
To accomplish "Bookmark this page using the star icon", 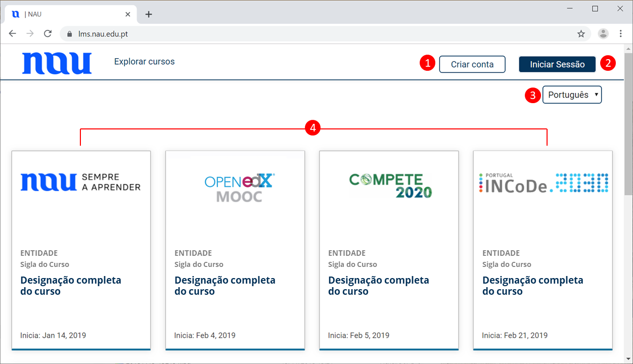I will click(581, 34).
